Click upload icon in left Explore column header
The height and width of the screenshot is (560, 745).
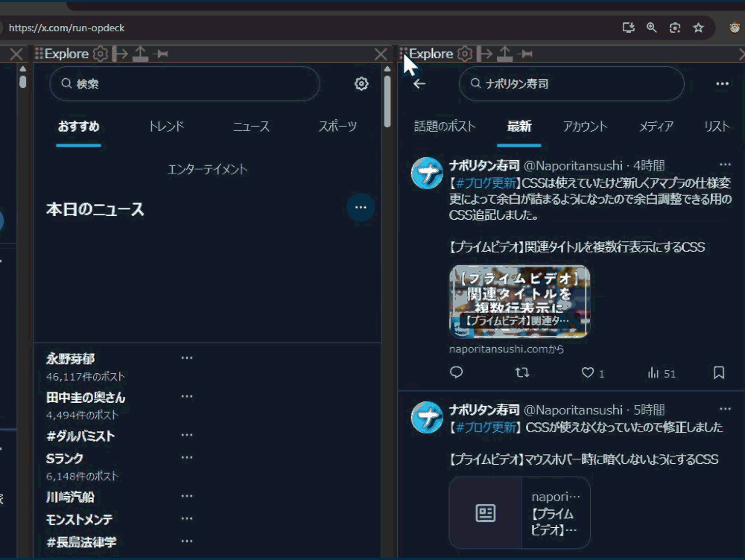(140, 54)
